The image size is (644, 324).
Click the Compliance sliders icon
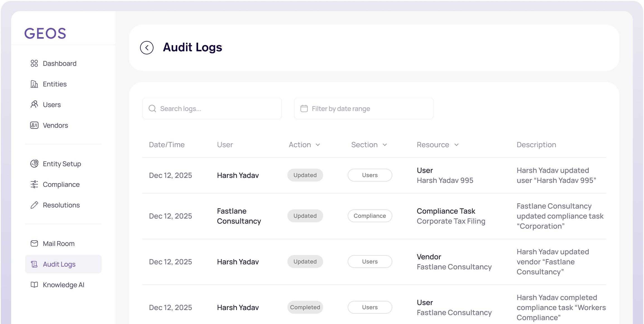click(34, 184)
